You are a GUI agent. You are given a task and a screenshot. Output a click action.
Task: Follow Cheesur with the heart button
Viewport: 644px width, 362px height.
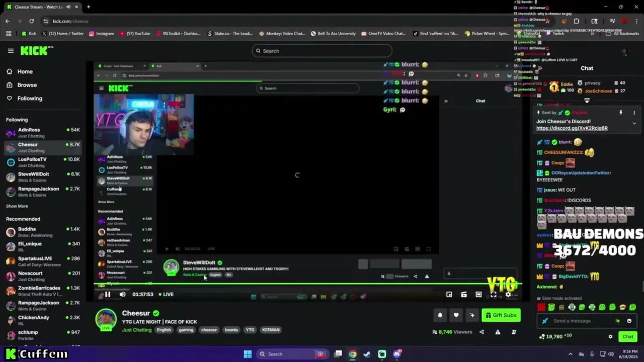pos(456,315)
